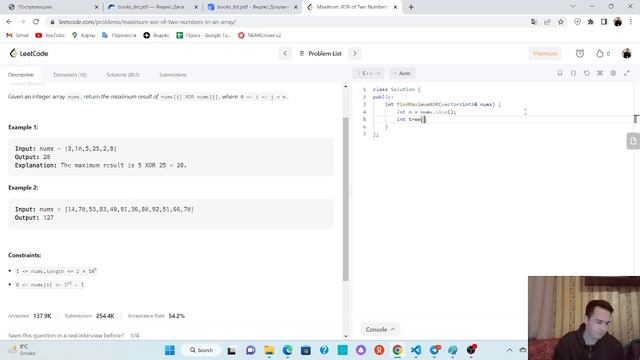Go to the next problem arrow
This screenshot has height=360, width=640.
coord(355,53)
